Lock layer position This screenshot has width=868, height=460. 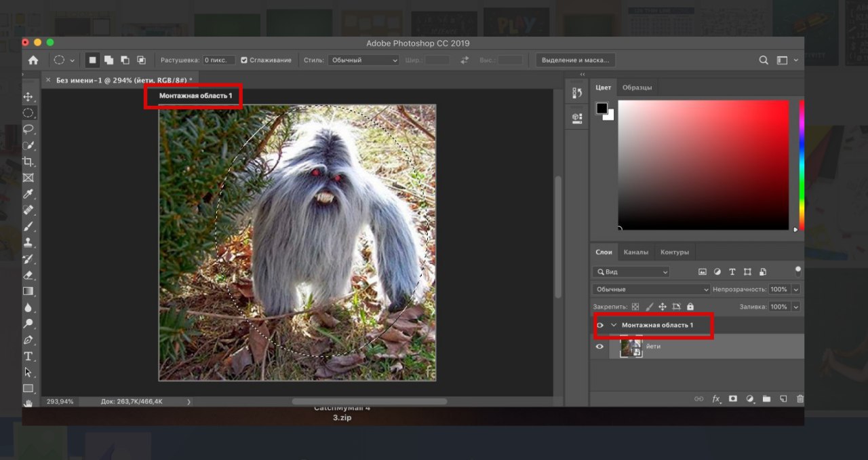click(663, 307)
